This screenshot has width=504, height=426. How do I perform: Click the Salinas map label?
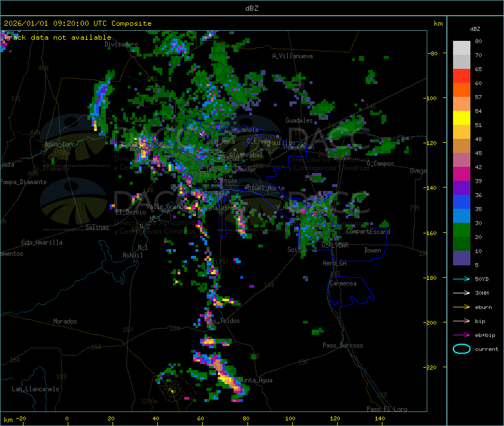97,227
